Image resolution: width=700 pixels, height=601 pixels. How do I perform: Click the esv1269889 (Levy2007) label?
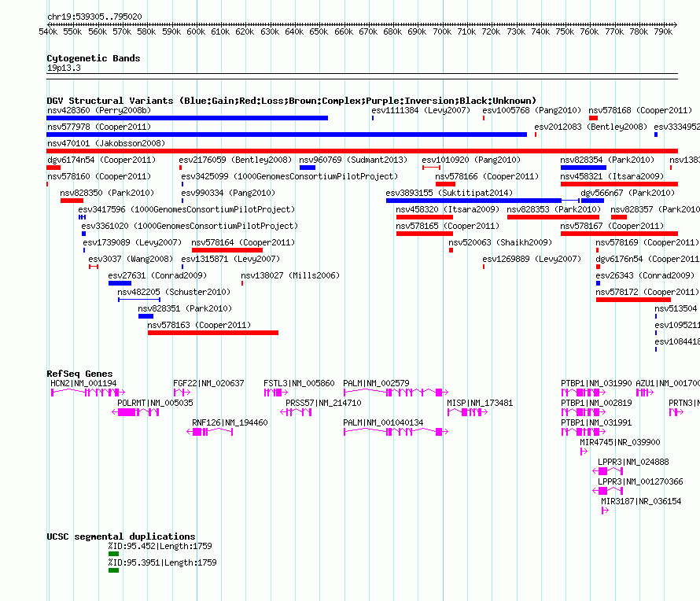coord(532,259)
